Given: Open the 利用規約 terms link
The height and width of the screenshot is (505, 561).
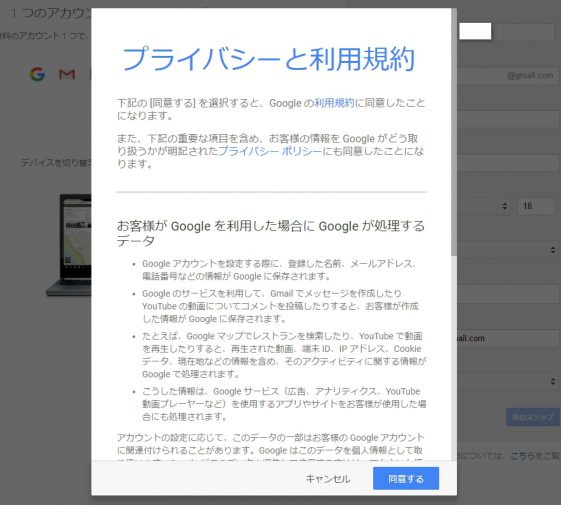Looking at the screenshot, I should coord(334,103).
